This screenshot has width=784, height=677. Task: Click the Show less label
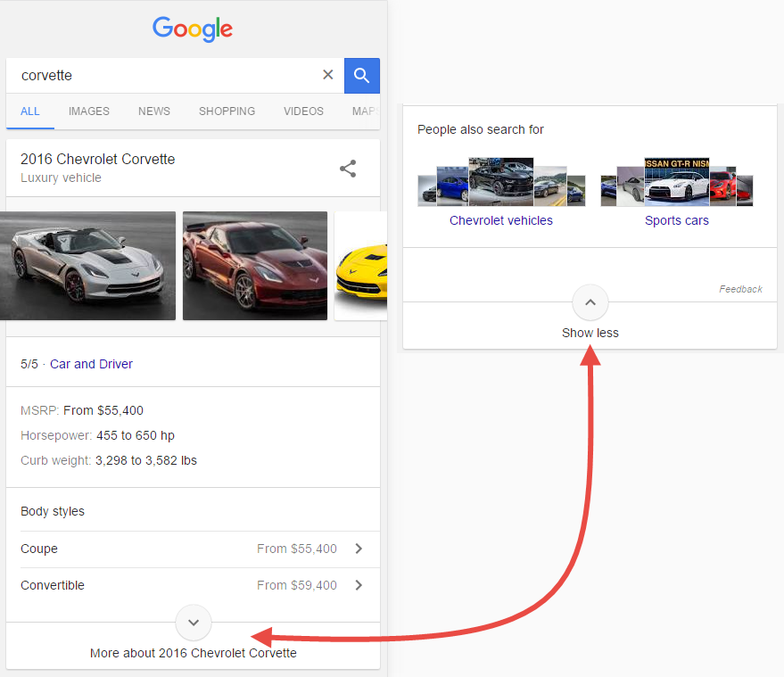pyautogui.click(x=590, y=333)
